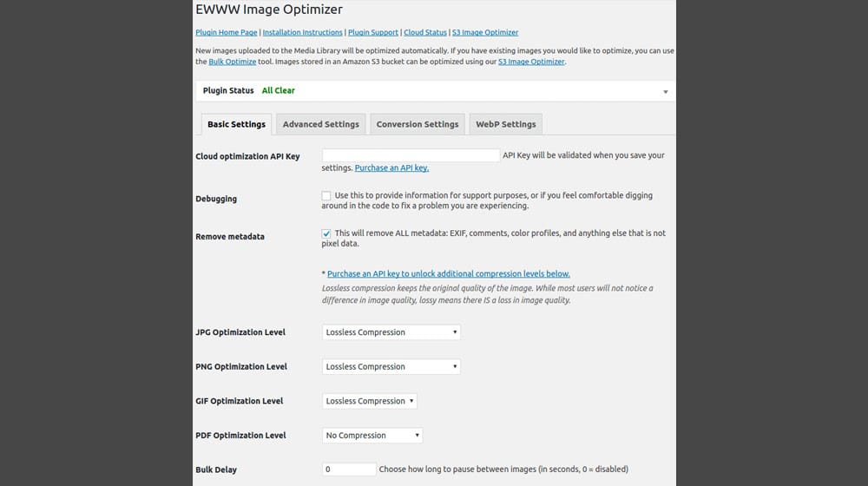Enable the Debugging checkbox

point(326,196)
